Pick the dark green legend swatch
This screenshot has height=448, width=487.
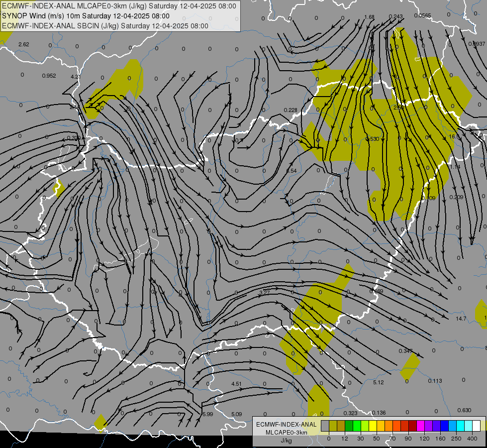click(349, 426)
